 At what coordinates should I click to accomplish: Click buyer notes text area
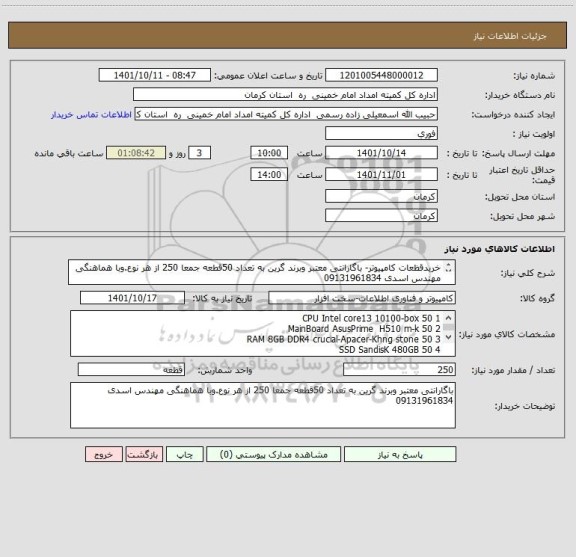pos(263,405)
